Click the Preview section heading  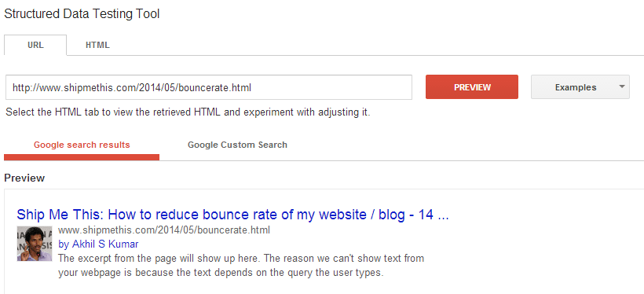[24, 178]
